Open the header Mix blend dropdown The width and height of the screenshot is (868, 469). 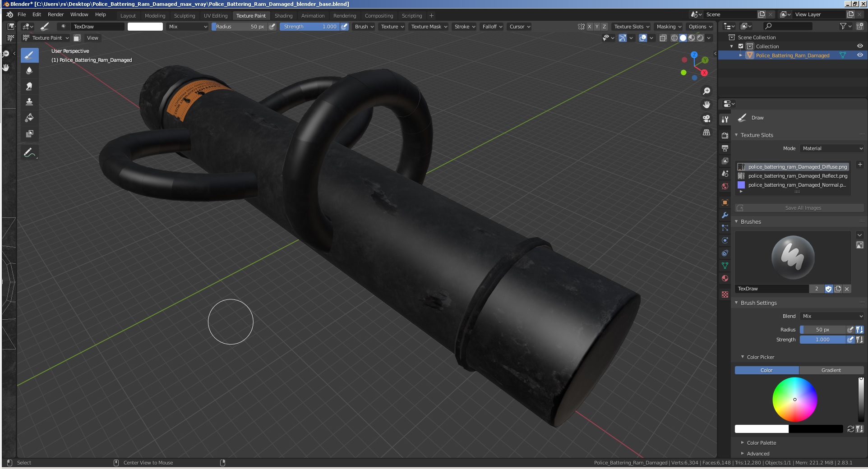(x=188, y=27)
